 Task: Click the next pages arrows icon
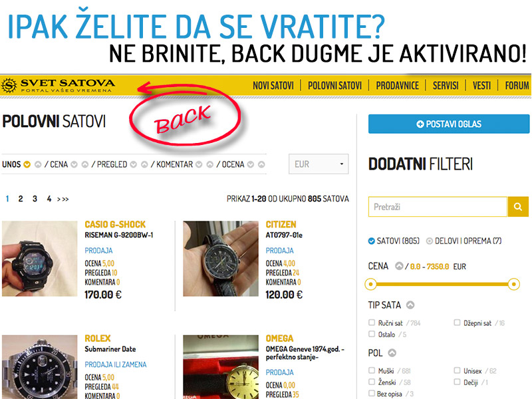coord(63,199)
